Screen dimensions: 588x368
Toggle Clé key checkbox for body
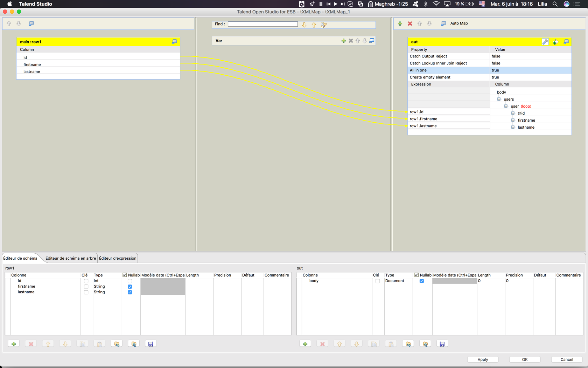(377, 281)
